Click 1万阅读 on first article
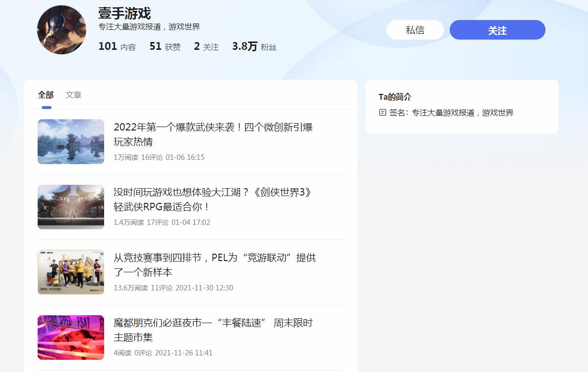The width and height of the screenshot is (588, 372). pos(126,157)
